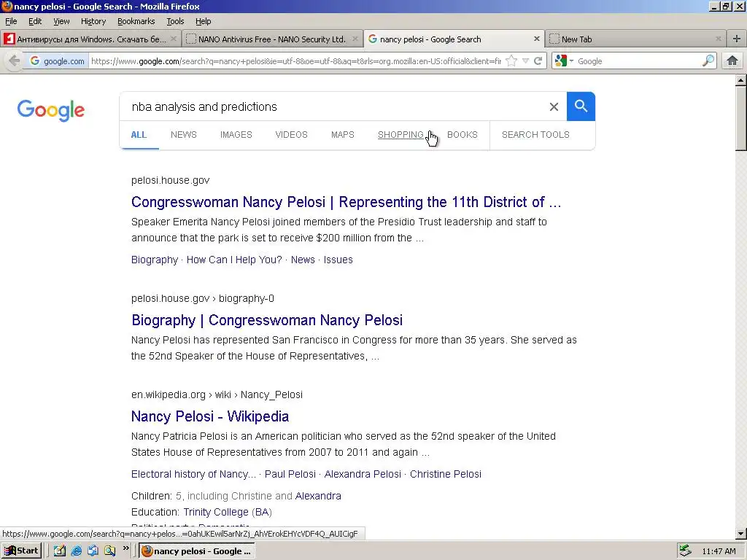Image resolution: width=747 pixels, height=560 pixels.
Task: Open Congresswoman Nancy Pelosi 11th District result
Action: 346,202
